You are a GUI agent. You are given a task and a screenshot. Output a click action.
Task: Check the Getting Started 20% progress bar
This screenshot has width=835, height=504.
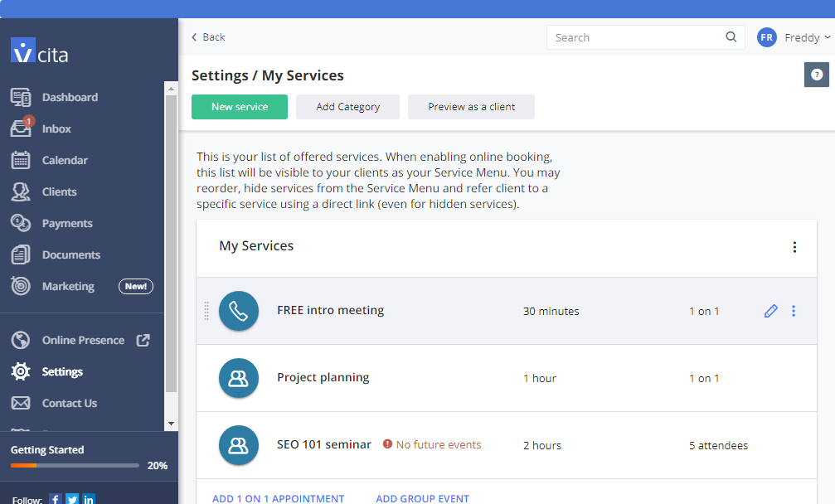[75, 465]
